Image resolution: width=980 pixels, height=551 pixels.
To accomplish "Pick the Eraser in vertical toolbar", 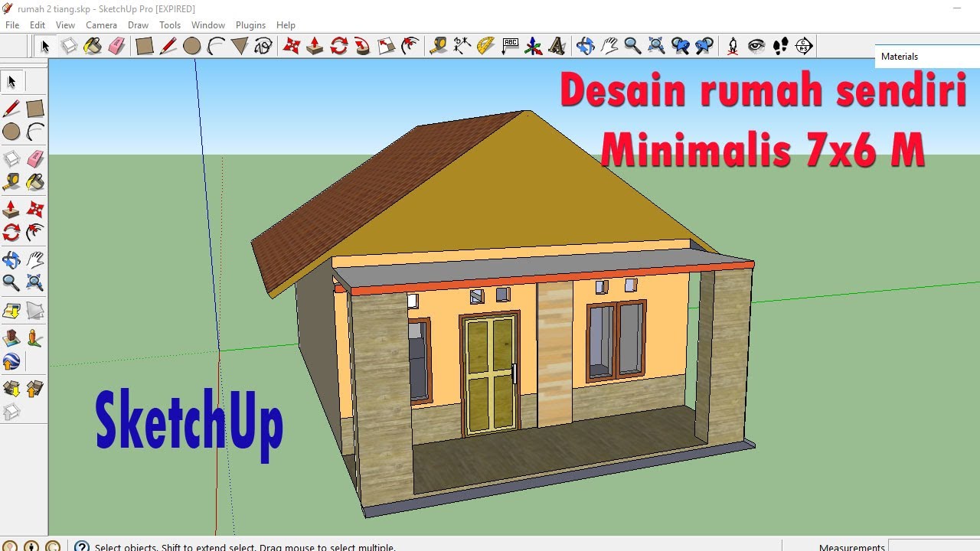I will pyautogui.click(x=35, y=158).
